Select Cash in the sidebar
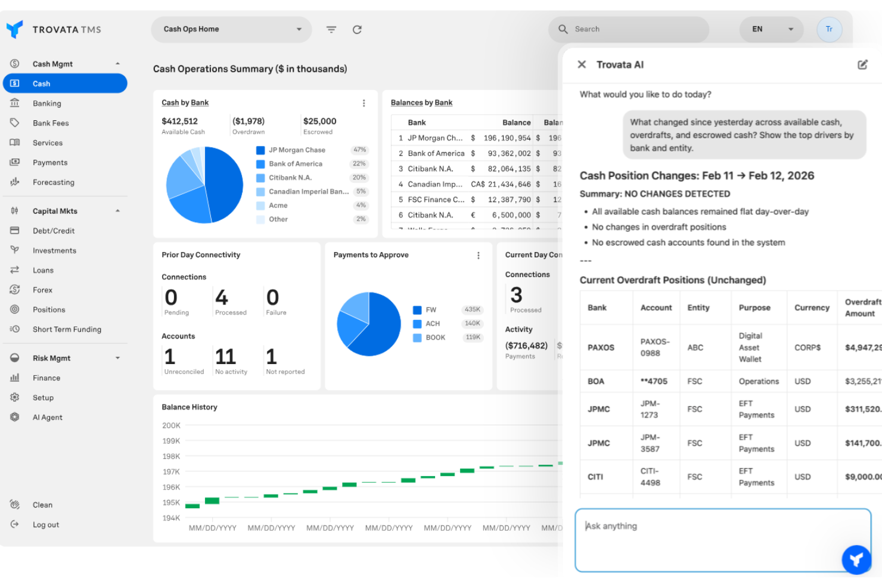The image size is (882, 588). click(65, 83)
